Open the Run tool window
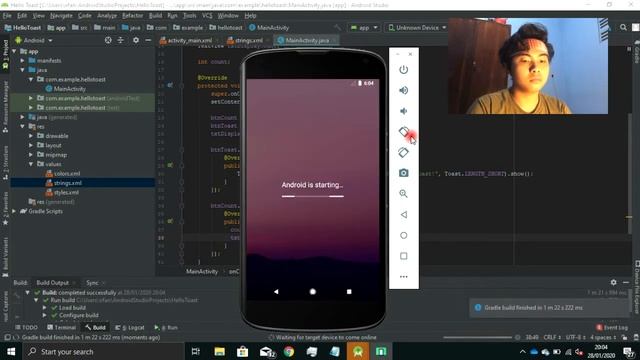This screenshot has width=640, height=360. (166, 327)
